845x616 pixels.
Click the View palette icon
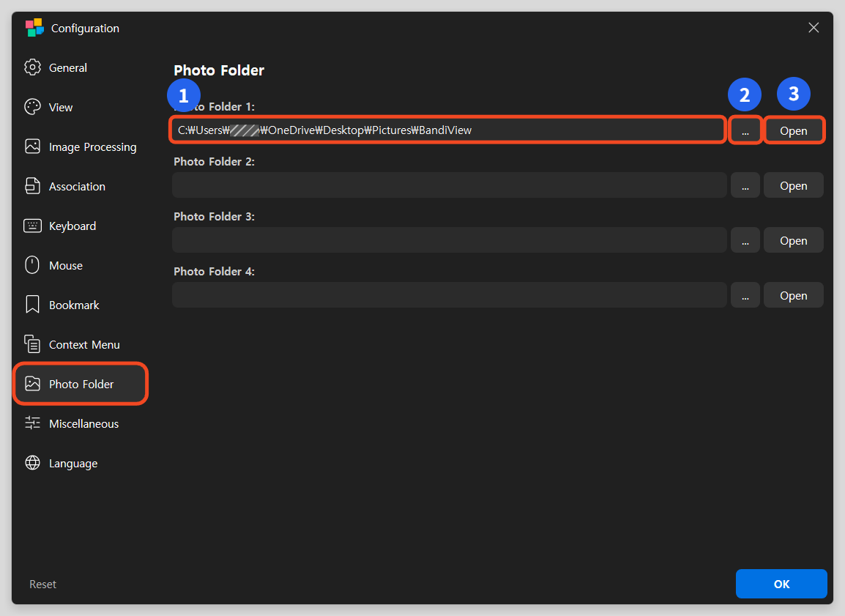point(32,107)
